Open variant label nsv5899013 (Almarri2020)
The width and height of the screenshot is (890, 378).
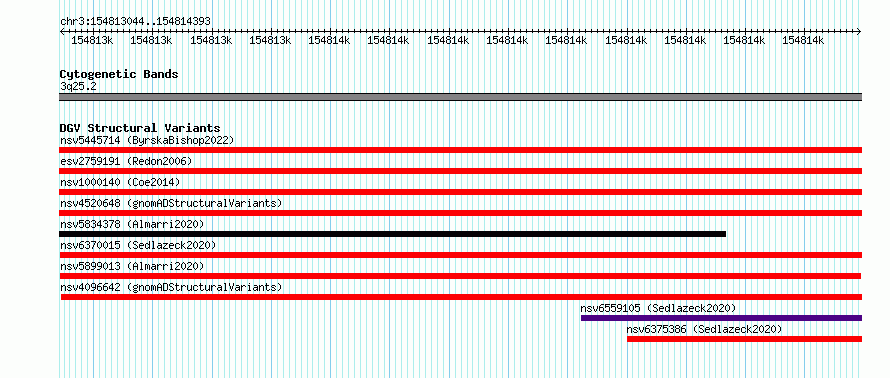tap(132, 266)
